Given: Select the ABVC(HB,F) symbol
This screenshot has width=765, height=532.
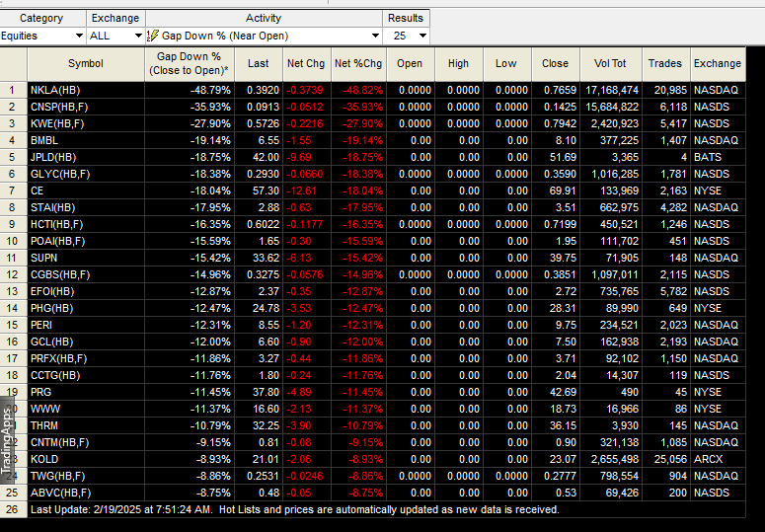Looking at the screenshot, I should tap(60, 493).
